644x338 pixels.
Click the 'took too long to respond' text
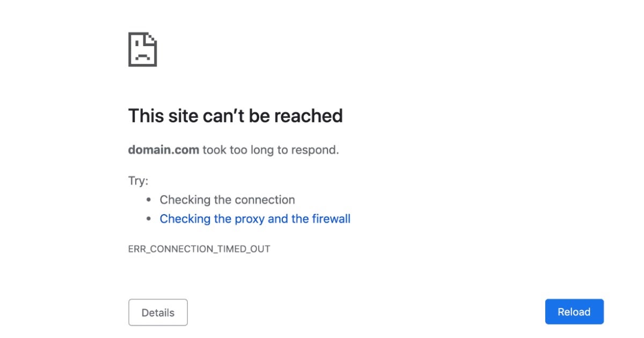click(270, 150)
